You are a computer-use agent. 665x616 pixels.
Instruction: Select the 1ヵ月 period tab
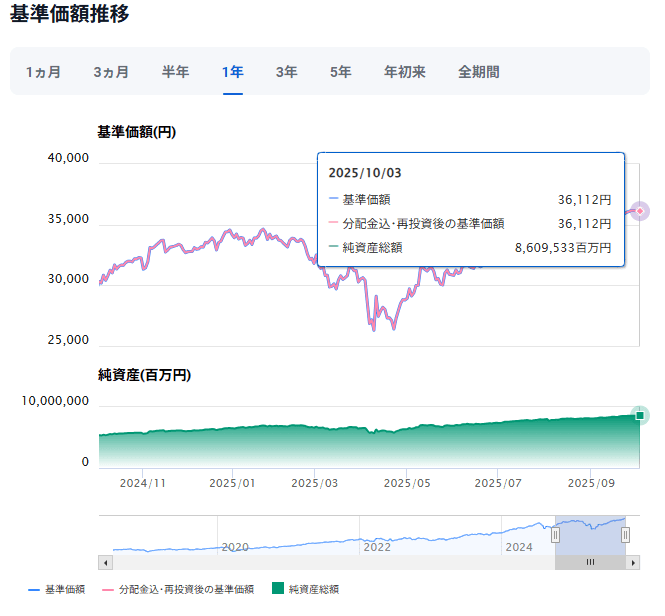click(x=43, y=72)
